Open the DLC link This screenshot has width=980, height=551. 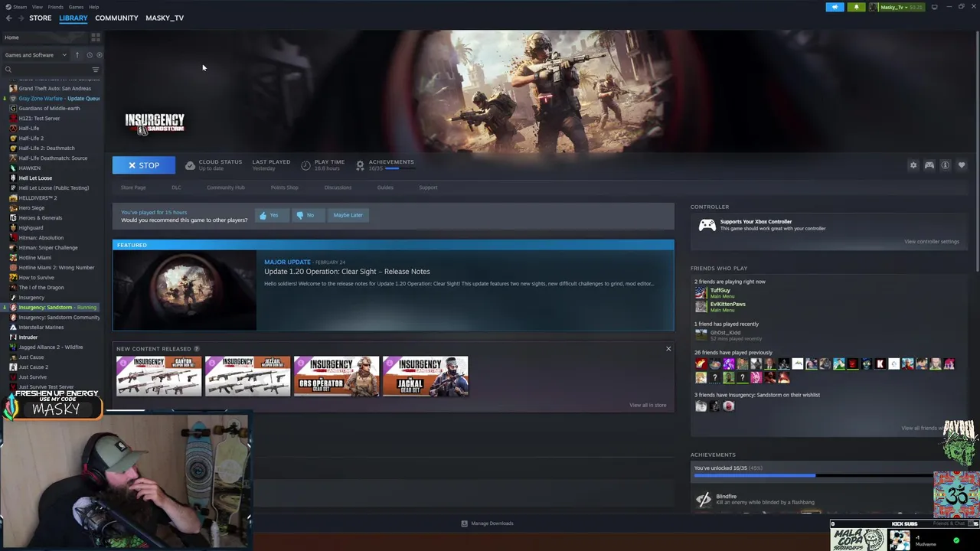click(x=176, y=187)
